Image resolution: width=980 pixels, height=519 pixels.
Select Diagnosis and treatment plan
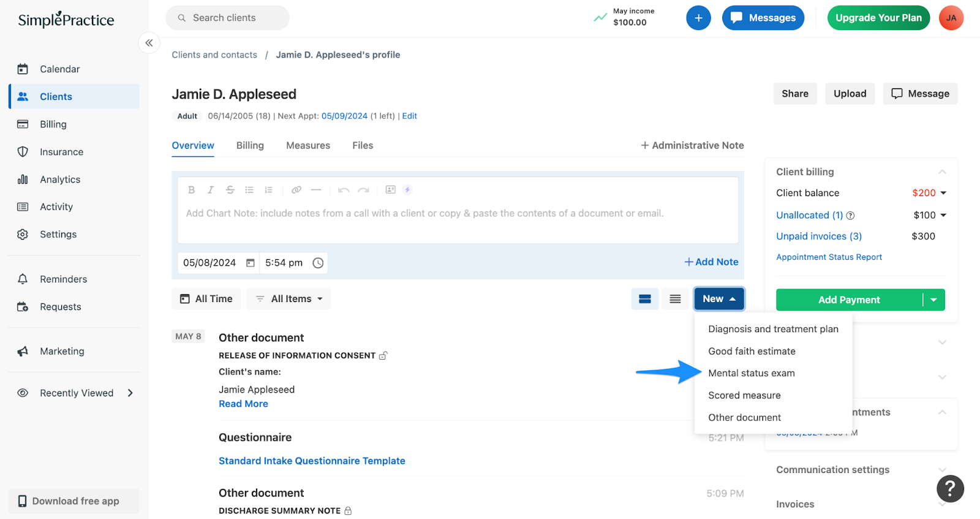[773, 329]
